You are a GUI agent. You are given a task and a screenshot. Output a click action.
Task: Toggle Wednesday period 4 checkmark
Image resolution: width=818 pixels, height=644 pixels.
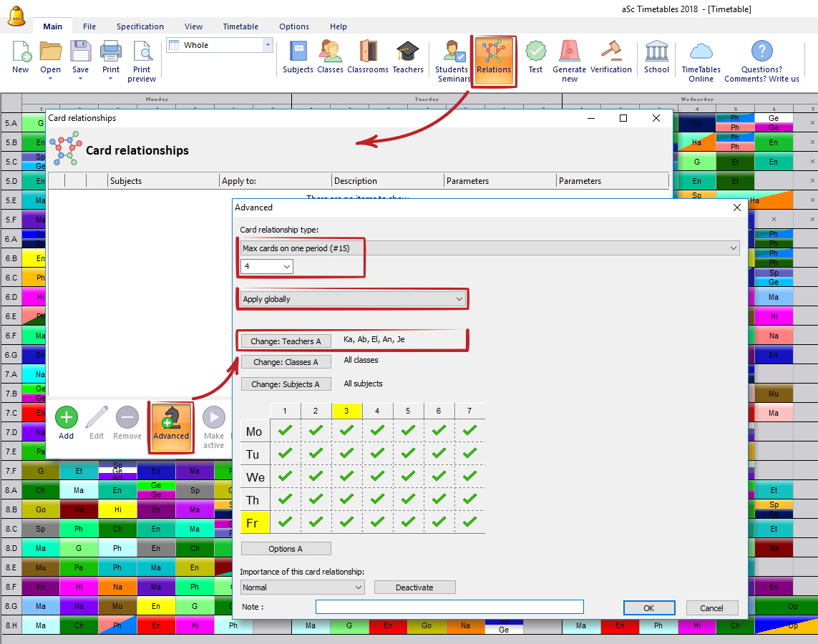coord(378,477)
